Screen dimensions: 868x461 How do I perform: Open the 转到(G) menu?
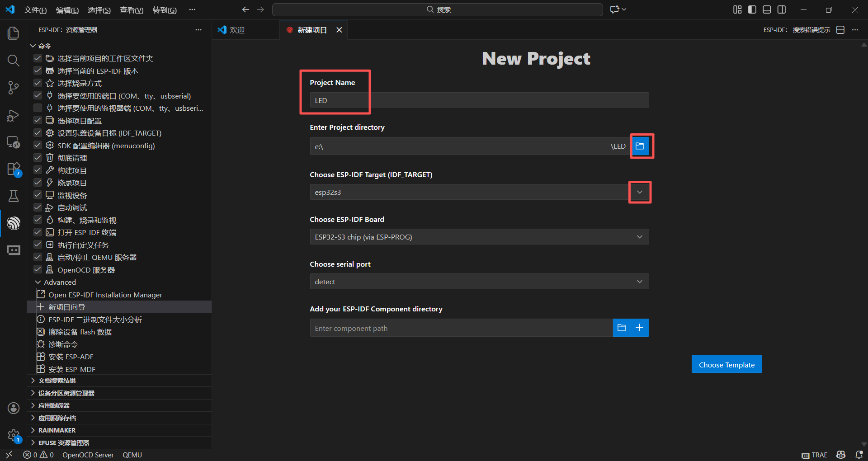(x=165, y=10)
